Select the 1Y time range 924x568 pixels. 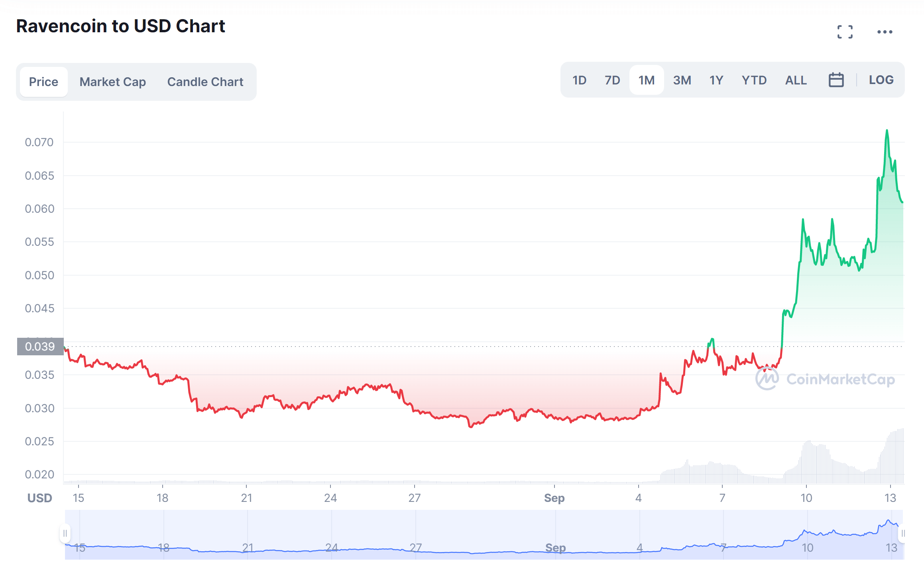716,80
